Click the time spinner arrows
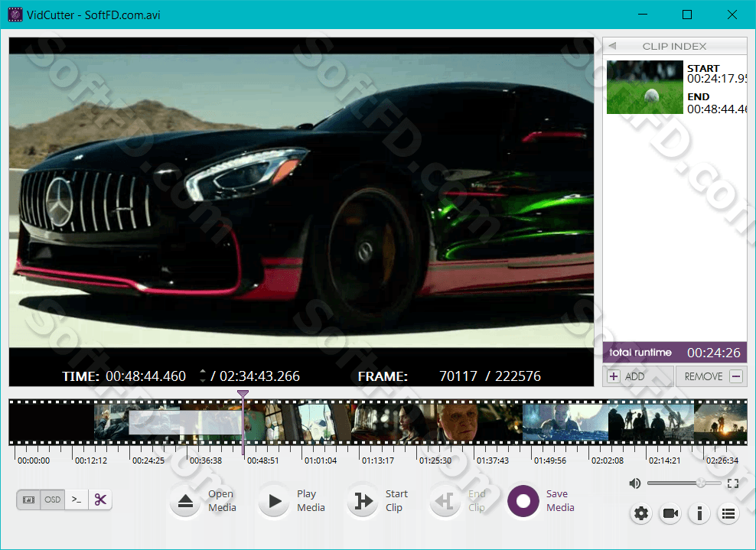This screenshot has height=550, width=756. [203, 376]
